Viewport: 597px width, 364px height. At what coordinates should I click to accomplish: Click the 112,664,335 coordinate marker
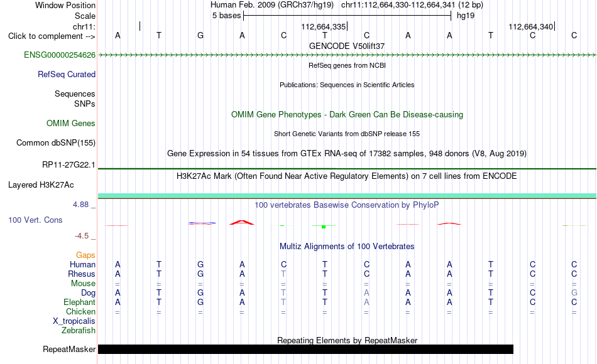tap(324, 26)
